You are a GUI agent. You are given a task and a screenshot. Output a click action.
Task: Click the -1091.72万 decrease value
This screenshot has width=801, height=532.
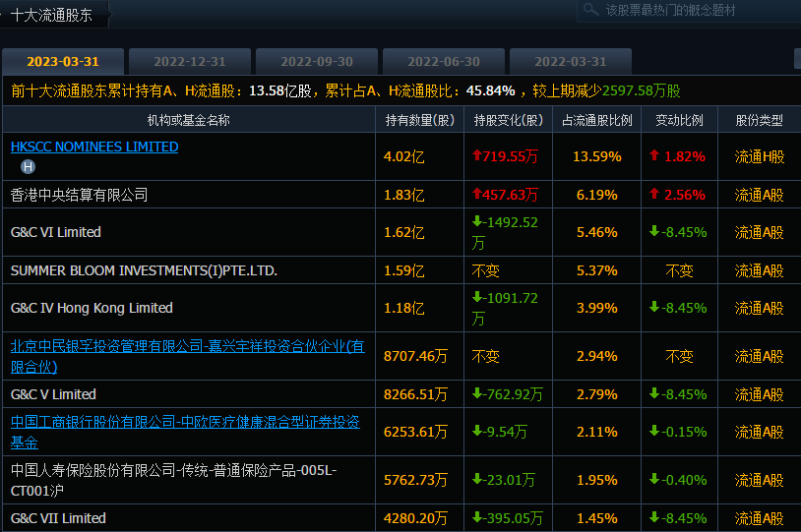tap(505, 308)
